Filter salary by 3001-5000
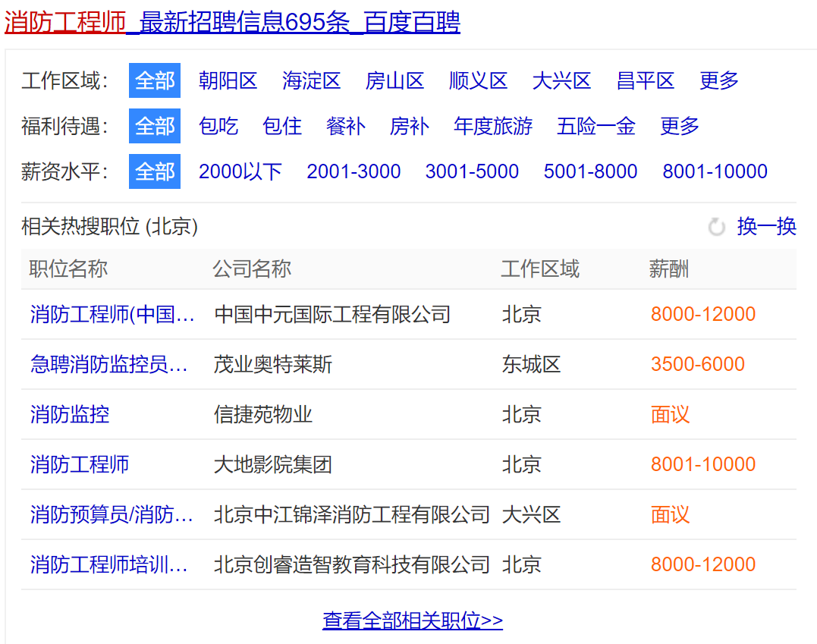The width and height of the screenshot is (817, 644). pyautogui.click(x=472, y=171)
